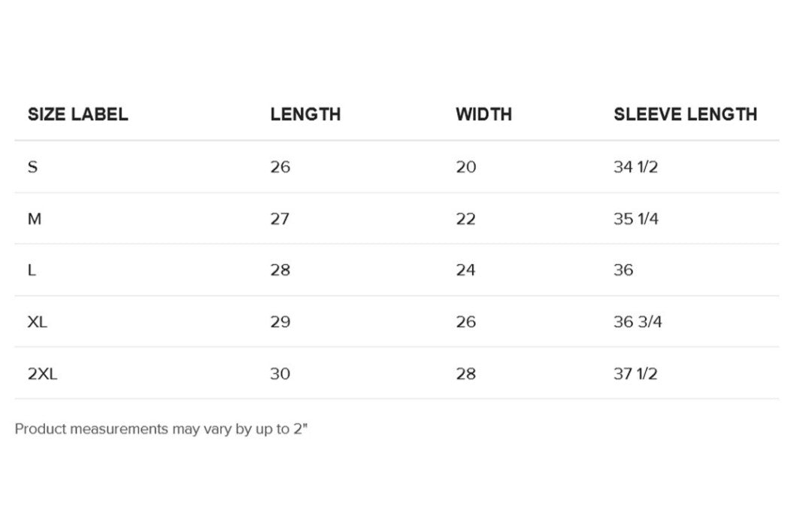Select the width value 28 for size 2XL
The width and height of the screenshot is (812, 516).
465,374
